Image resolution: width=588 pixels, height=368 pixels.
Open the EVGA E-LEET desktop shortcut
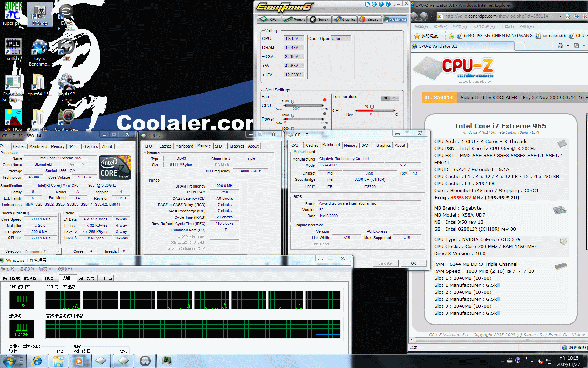click(66, 17)
